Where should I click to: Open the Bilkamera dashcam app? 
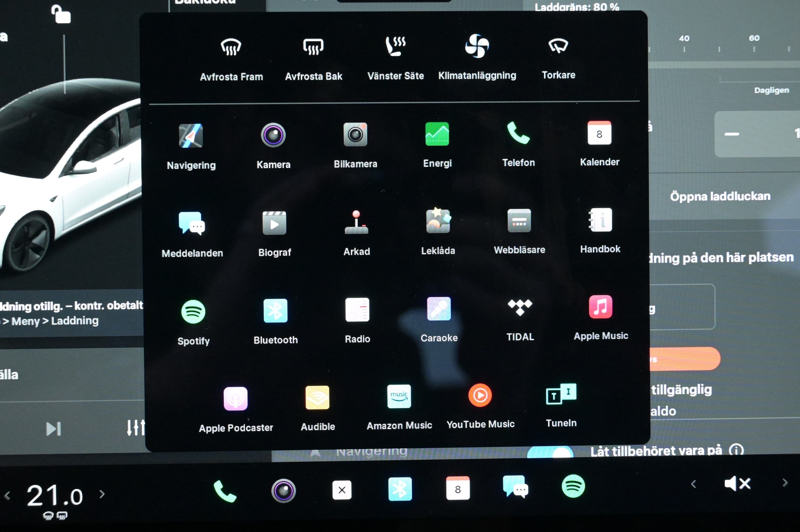pos(356,145)
